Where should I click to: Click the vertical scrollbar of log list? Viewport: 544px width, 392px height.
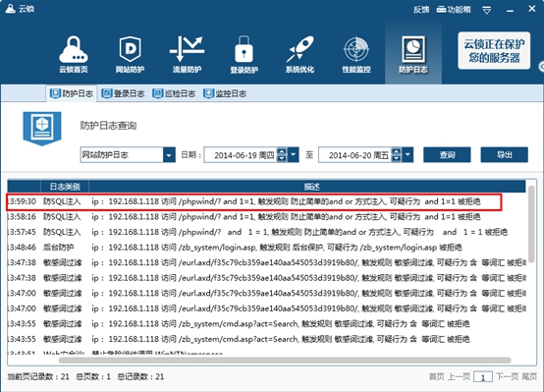[531, 224]
